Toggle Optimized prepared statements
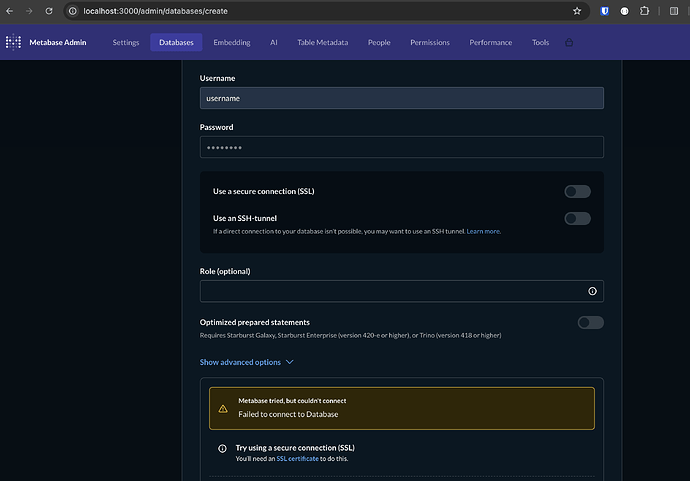Screen dimensions: 690x481 [591, 323]
